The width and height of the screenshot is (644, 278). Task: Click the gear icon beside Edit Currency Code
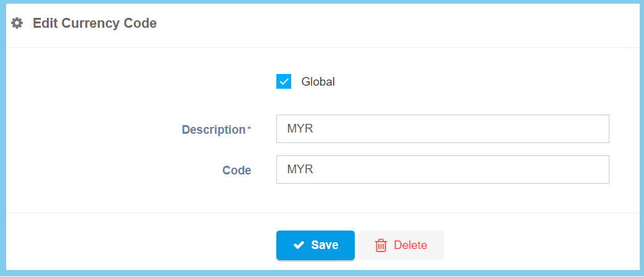[17, 23]
